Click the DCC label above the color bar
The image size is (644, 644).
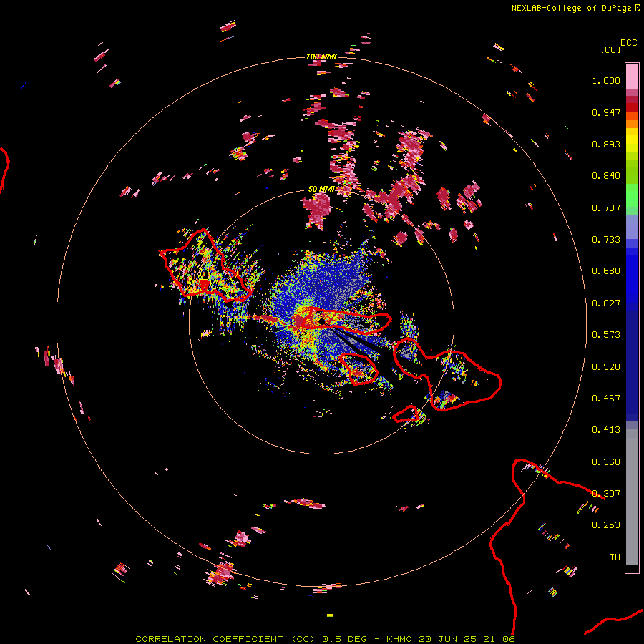click(x=629, y=43)
